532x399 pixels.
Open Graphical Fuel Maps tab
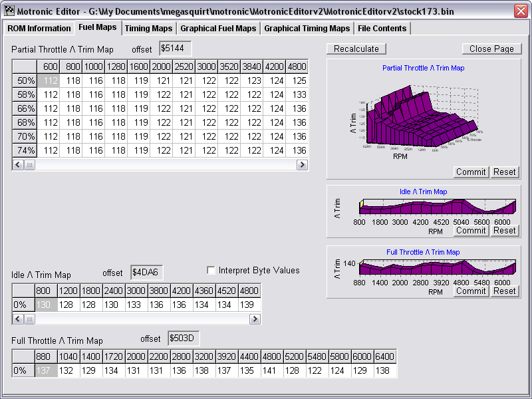[218, 29]
